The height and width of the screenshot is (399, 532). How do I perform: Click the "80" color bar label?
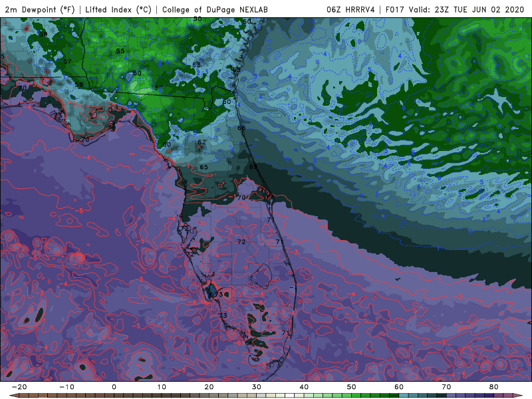(x=494, y=387)
